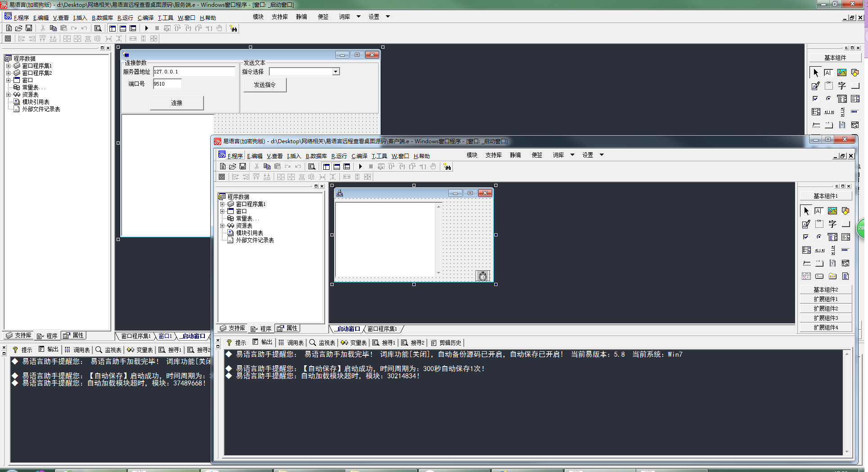
Task: Click the 服务器地址 input field showing 127.0.0.1
Action: click(194, 72)
